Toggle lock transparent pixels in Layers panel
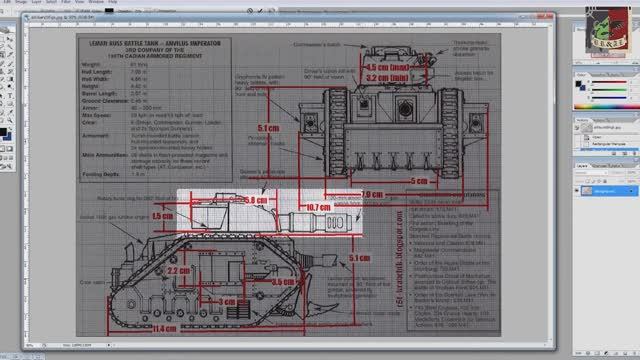The width and height of the screenshot is (640, 360). [588, 181]
